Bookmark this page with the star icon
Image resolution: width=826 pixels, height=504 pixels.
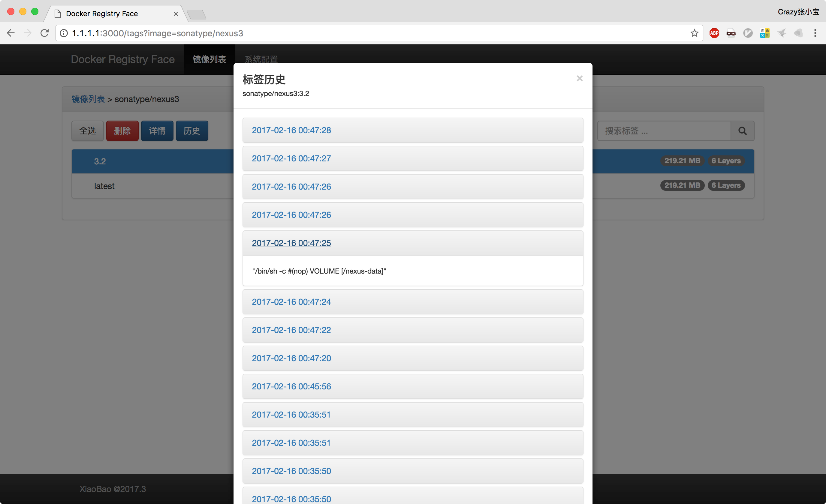click(694, 33)
